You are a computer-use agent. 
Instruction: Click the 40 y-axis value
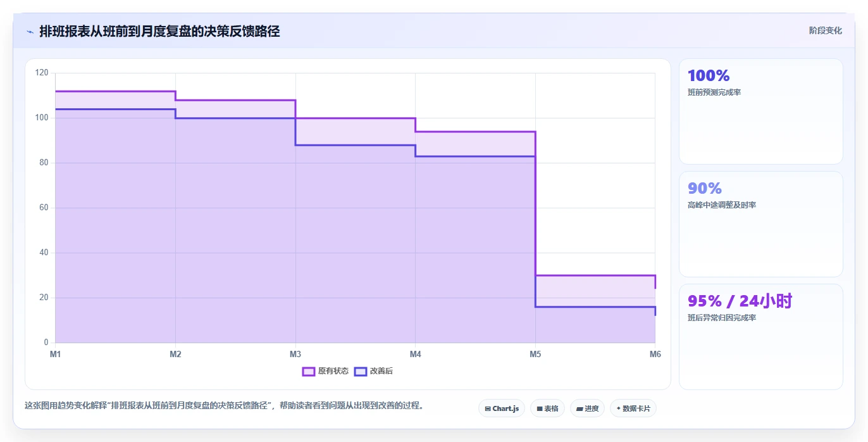pyautogui.click(x=44, y=253)
